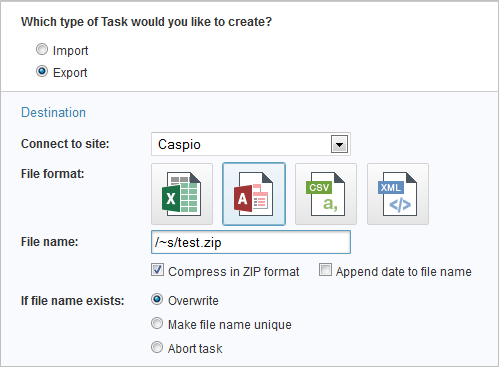Uncheck the Compress in ZIP format checkbox
The image size is (499, 367).
coord(157,270)
